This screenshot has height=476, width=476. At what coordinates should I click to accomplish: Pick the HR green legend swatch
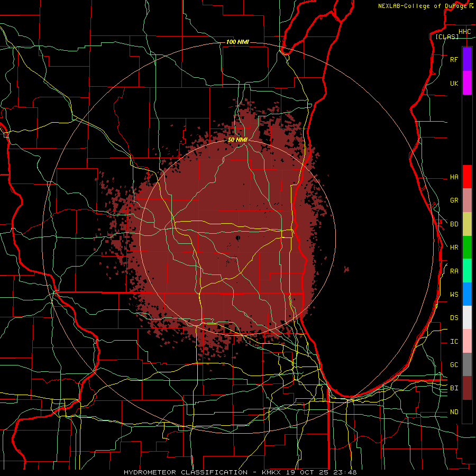467,248
